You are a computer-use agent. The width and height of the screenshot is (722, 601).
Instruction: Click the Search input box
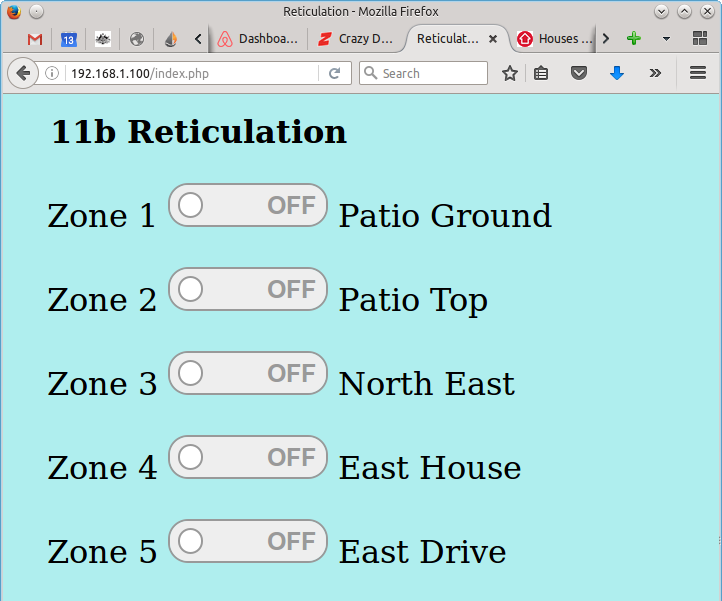point(423,73)
